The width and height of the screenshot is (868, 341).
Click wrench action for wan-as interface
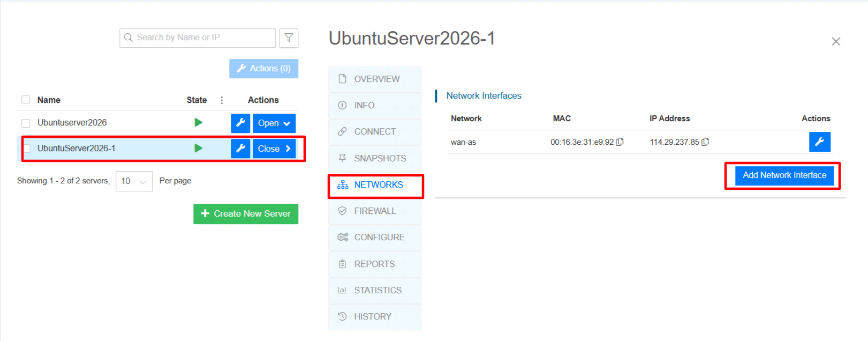tap(819, 142)
